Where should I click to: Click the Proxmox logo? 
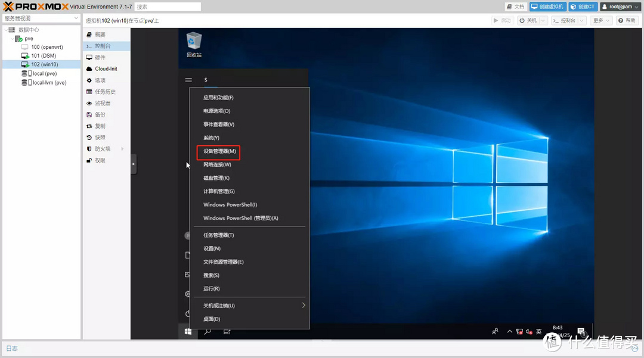point(36,7)
